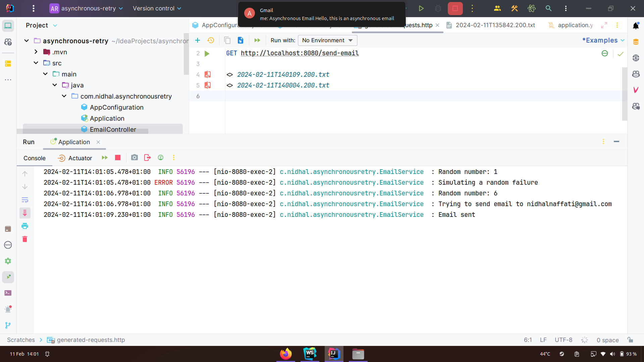Open the send-email URL link
Image resolution: width=644 pixels, height=362 pixels.
point(299,53)
